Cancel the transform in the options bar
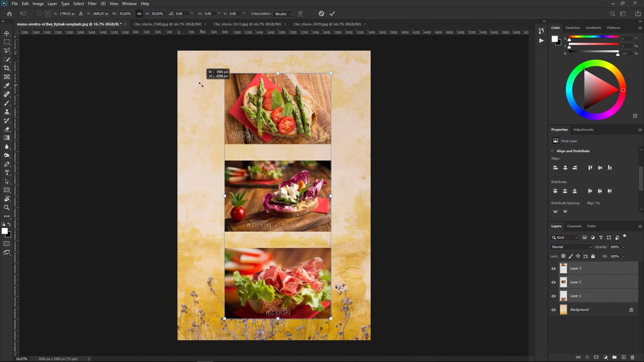 point(321,14)
